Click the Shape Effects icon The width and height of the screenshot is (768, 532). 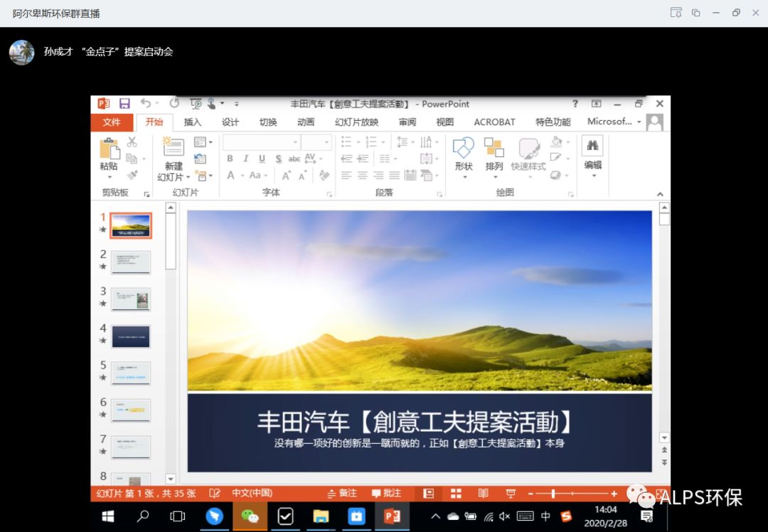coord(555,175)
